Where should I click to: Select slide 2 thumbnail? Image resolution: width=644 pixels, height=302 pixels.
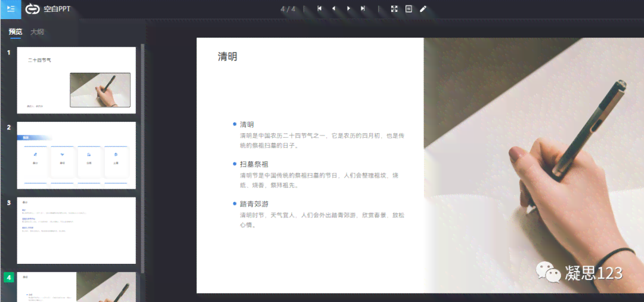coord(76,155)
